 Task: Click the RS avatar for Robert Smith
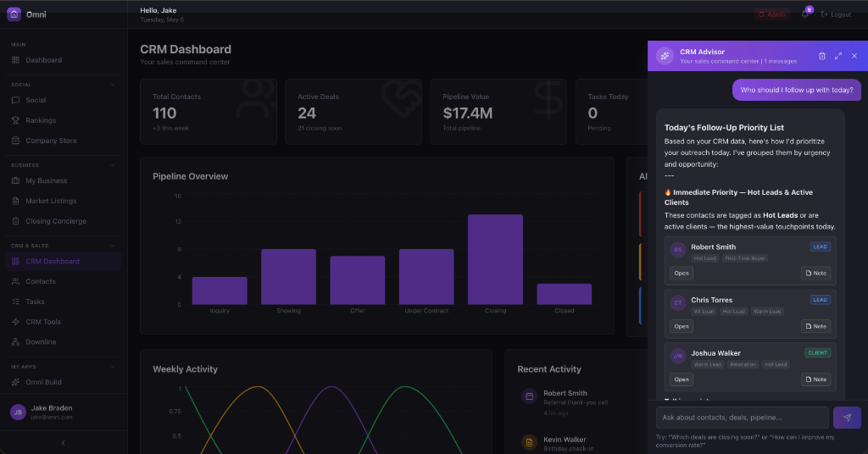click(x=678, y=250)
